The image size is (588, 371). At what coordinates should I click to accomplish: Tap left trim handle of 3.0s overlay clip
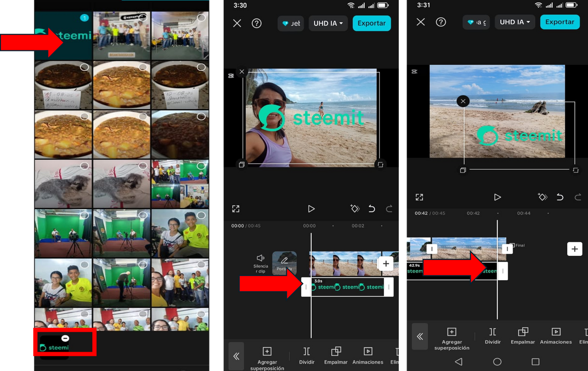(306, 287)
